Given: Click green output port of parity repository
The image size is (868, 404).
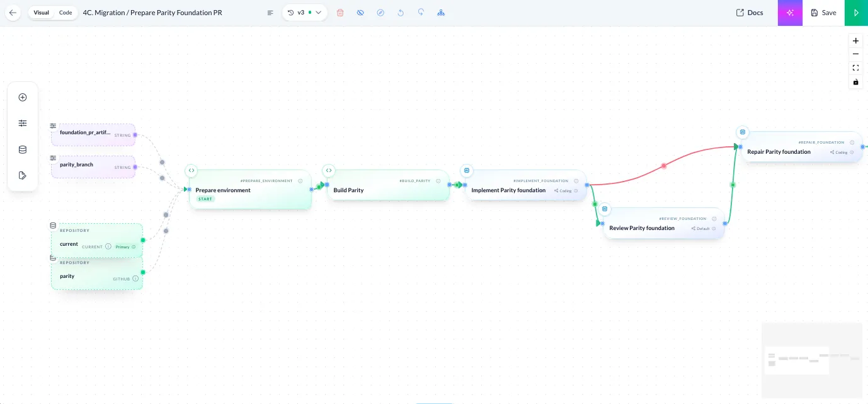Looking at the screenshot, I should [x=143, y=272].
